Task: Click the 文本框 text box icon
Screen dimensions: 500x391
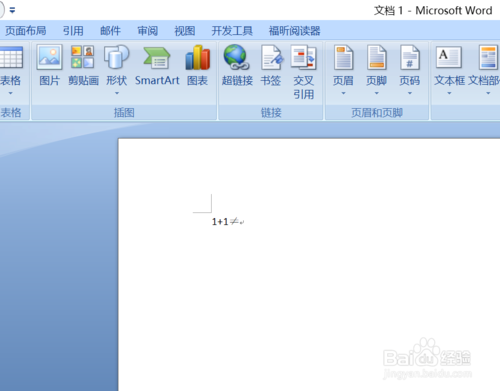Action: [x=449, y=57]
